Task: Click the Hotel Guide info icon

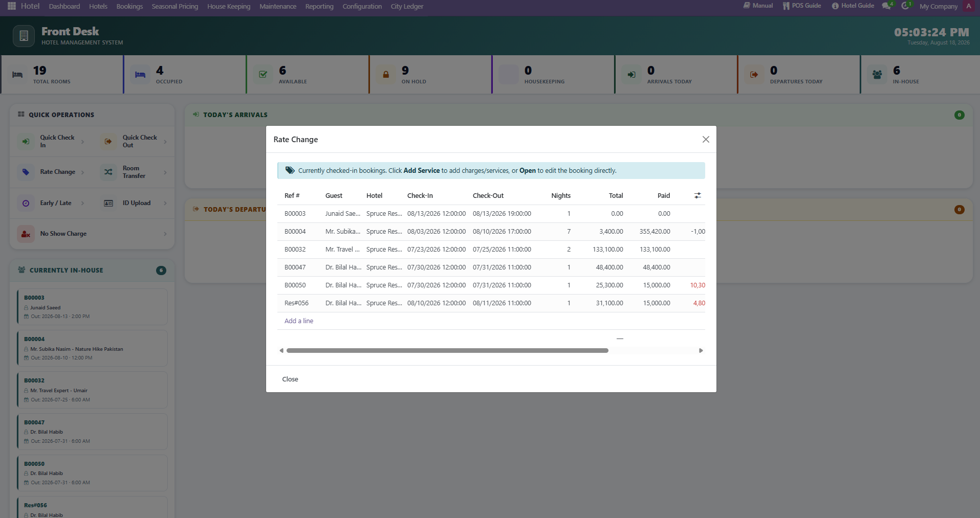Action: click(x=835, y=6)
